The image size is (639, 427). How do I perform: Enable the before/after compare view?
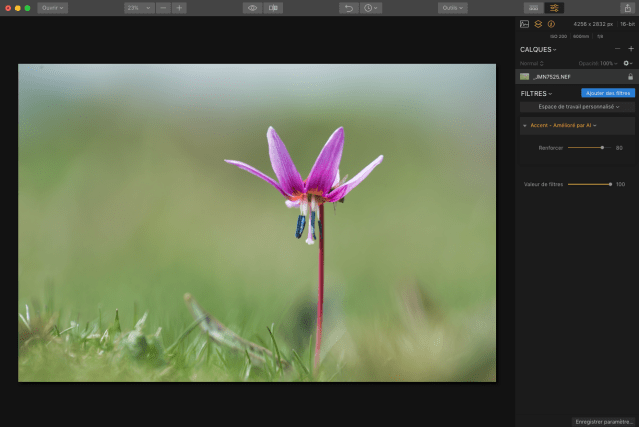tap(273, 8)
